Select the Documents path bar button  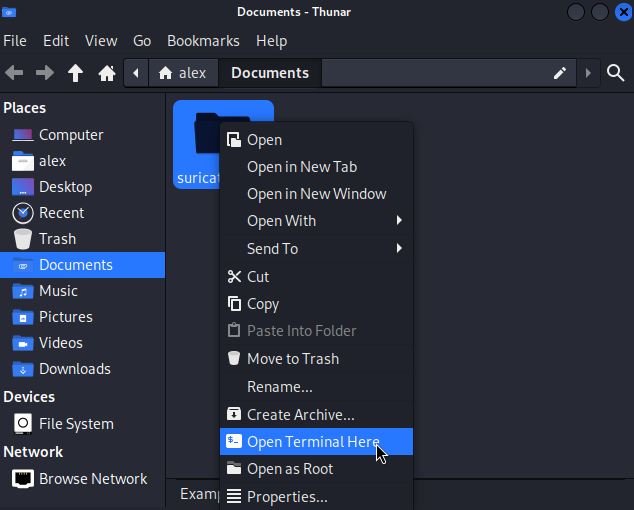tap(270, 73)
